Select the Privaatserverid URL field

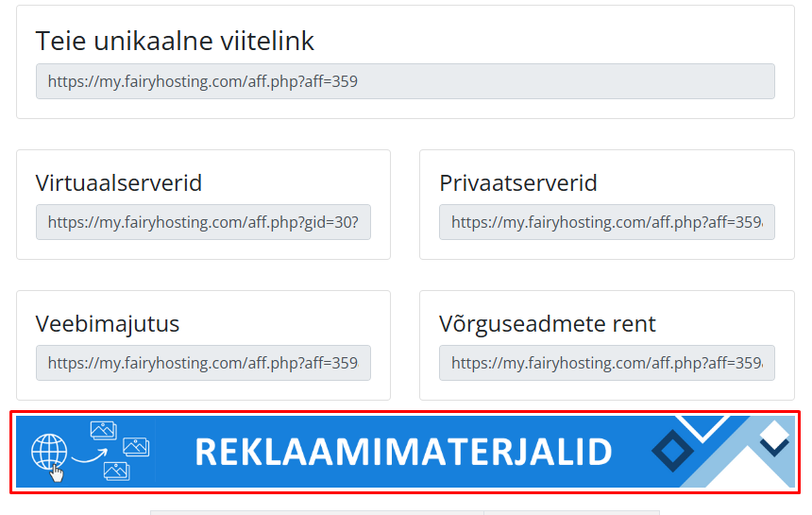point(606,222)
